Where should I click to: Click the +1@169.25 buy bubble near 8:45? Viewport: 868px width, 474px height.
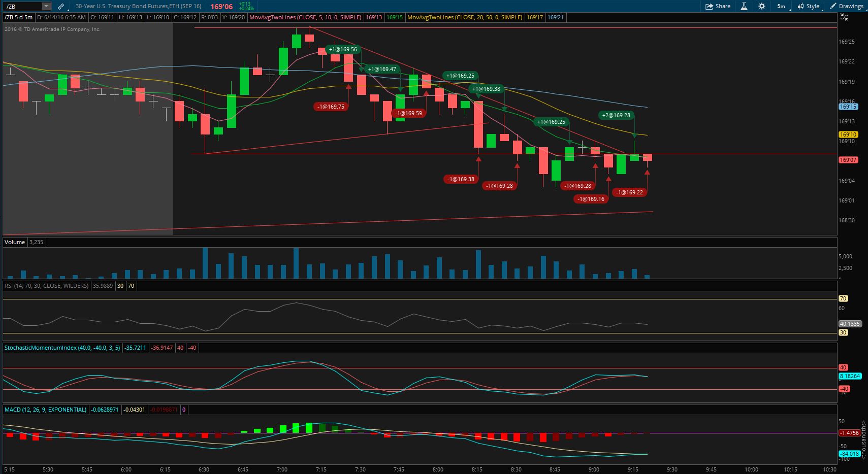pos(551,122)
